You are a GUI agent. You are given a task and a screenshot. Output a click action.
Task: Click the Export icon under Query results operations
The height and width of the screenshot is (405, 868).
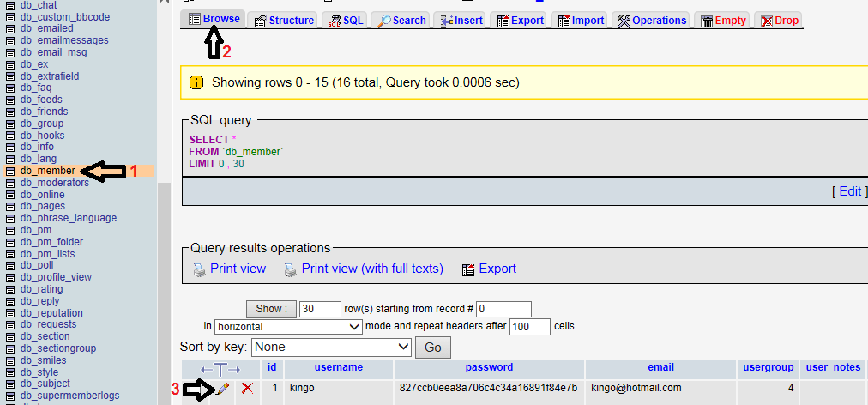pos(468,269)
